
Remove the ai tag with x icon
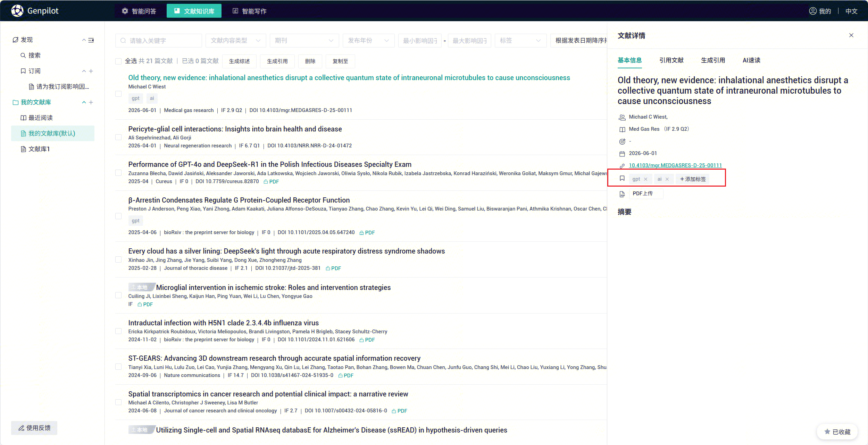(x=667, y=179)
